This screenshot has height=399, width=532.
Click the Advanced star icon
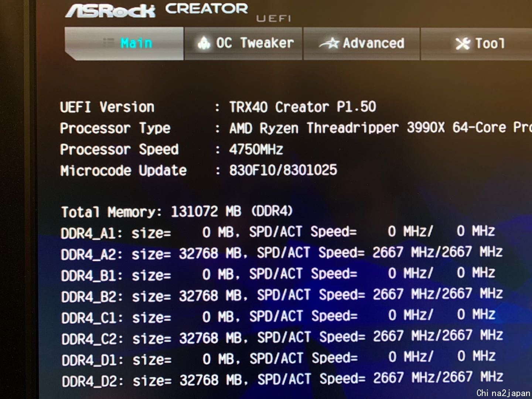click(x=329, y=44)
